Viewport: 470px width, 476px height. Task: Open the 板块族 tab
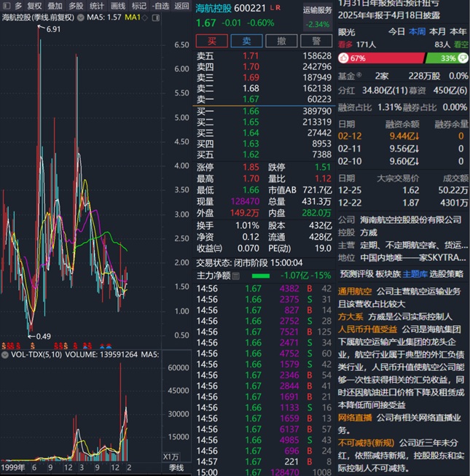pos(388,274)
